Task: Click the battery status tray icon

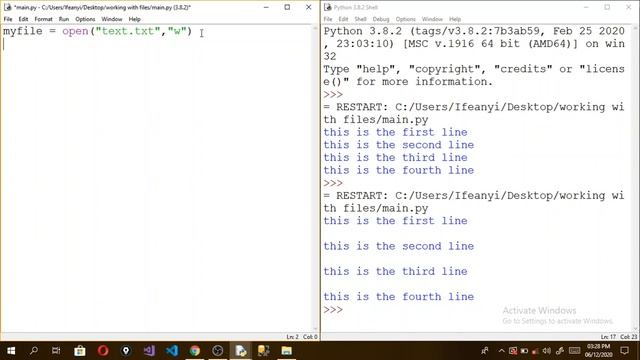Action: tap(524, 351)
